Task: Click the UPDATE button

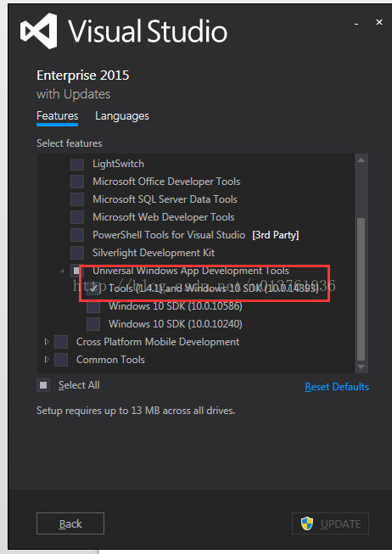Action: (x=331, y=523)
